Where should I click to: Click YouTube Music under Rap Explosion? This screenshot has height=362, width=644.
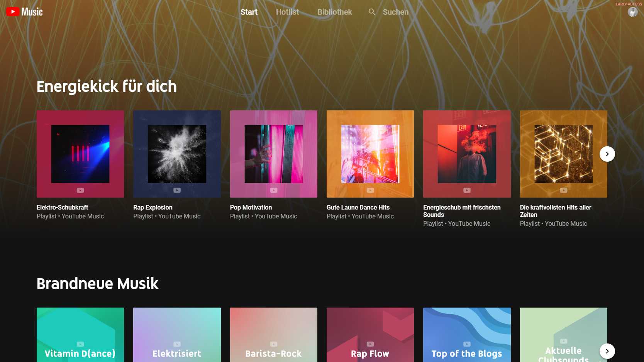coord(179,216)
